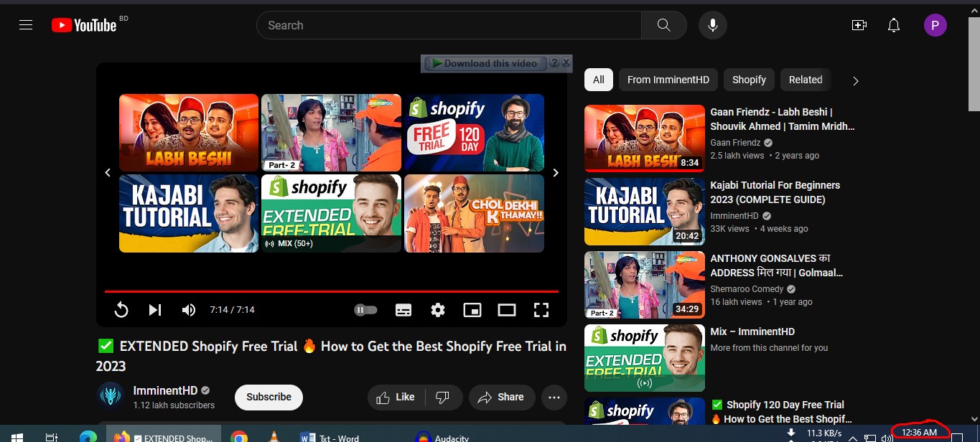Viewport: 980px width, 442px height.
Task: Select the Shopify filter chip
Action: click(749, 80)
